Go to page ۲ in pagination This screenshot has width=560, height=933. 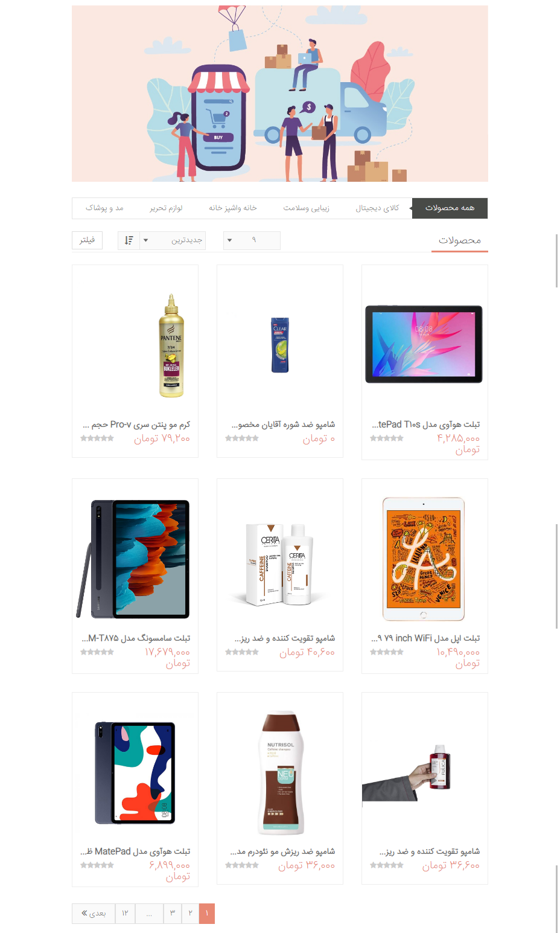(190, 913)
